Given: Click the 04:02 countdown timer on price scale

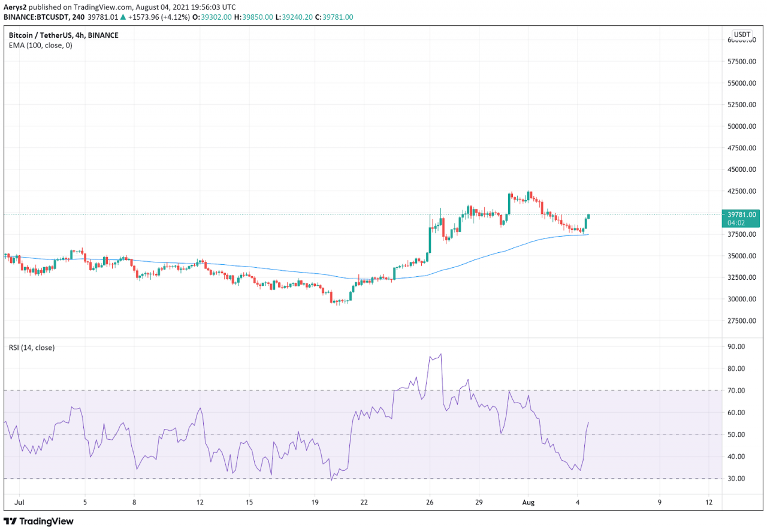Looking at the screenshot, I should [x=735, y=222].
